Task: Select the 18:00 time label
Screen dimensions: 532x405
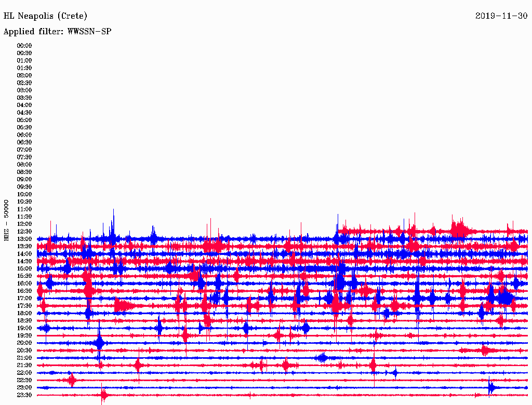Action: click(x=24, y=314)
